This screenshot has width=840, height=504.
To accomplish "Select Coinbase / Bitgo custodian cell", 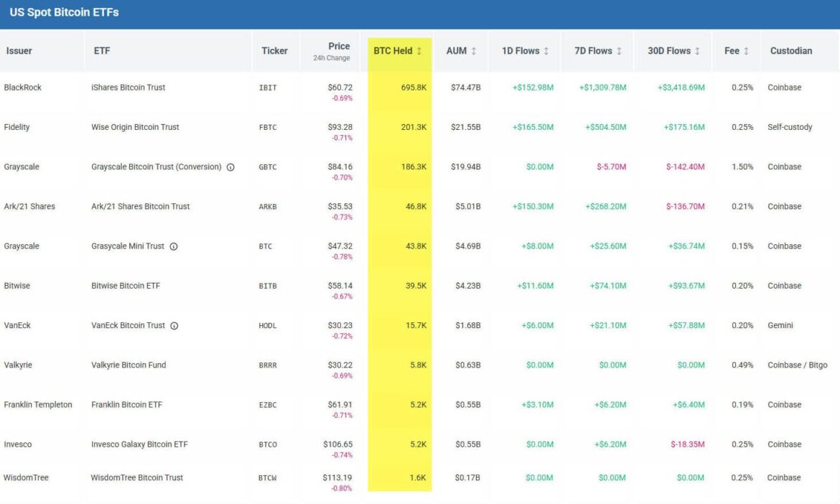I will coord(797,365).
